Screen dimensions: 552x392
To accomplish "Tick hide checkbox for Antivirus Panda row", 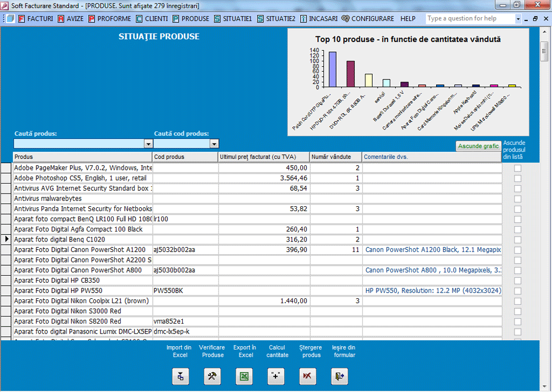I will (x=518, y=209).
